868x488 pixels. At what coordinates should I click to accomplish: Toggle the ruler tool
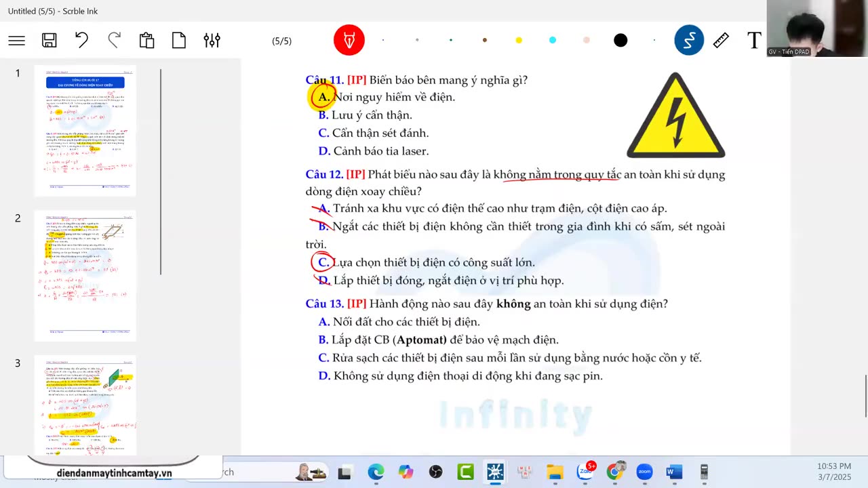click(x=721, y=41)
